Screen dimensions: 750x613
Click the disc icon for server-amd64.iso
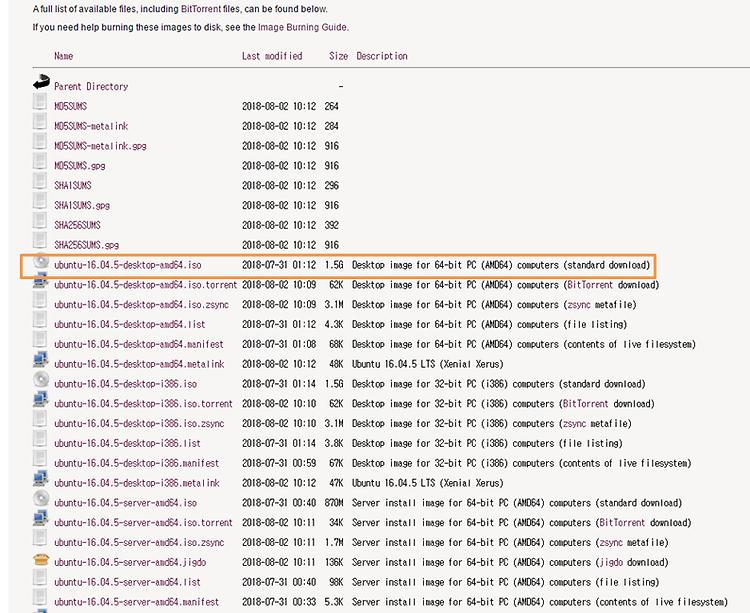41,499
